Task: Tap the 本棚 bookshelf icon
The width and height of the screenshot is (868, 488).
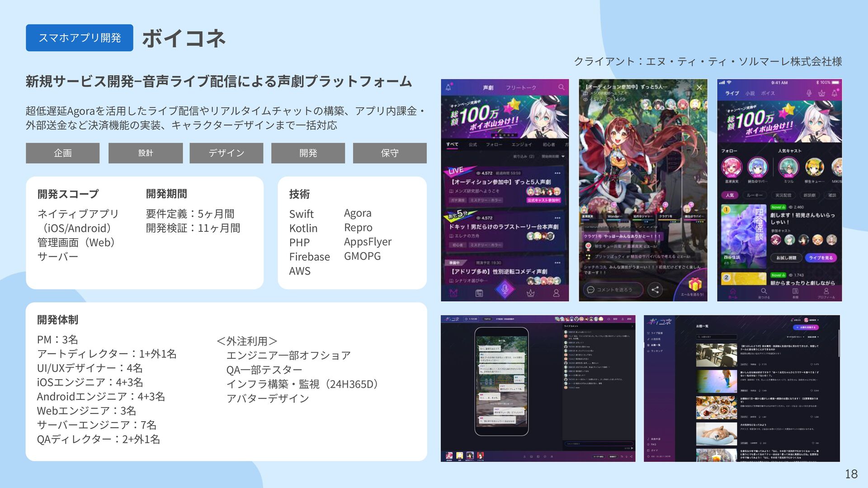Action: click(x=795, y=294)
